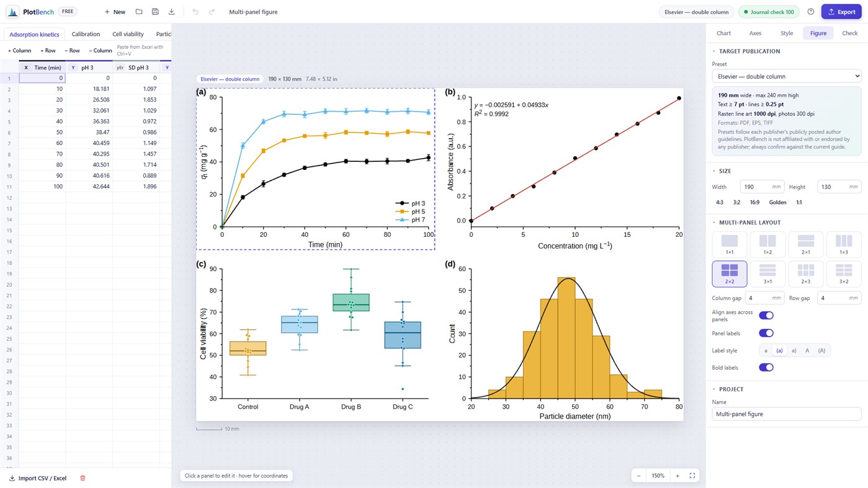Click the fit-to-screen icon
The height and width of the screenshot is (488, 868).
[692, 476]
